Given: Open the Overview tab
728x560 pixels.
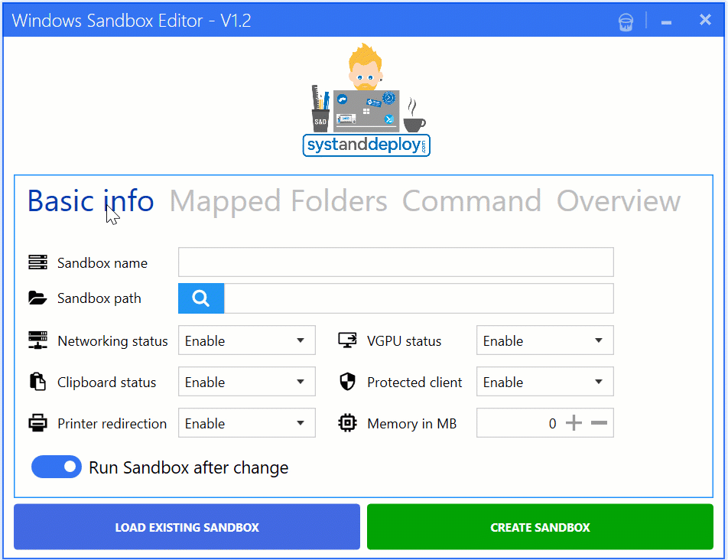Looking at the screenshot, I should [x=618, y=200].
